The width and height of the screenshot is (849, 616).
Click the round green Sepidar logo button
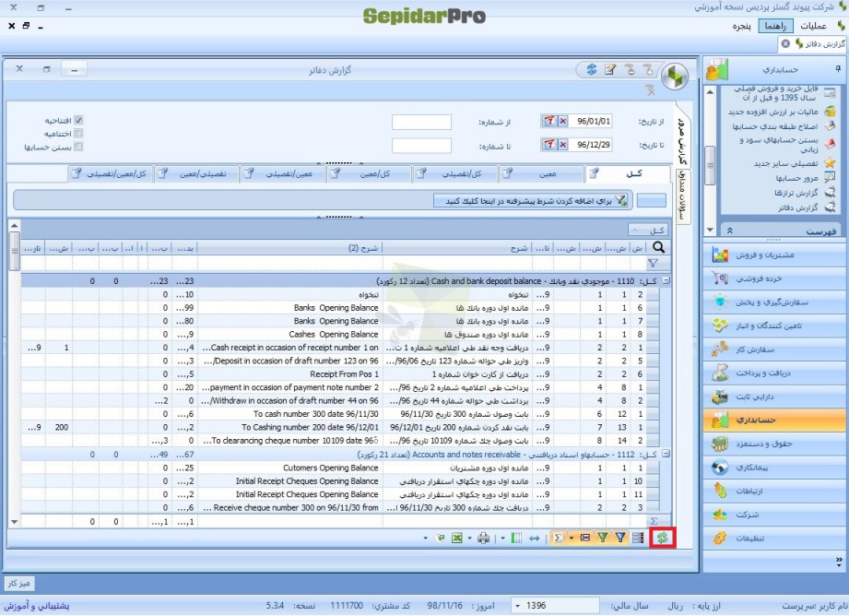675,76
